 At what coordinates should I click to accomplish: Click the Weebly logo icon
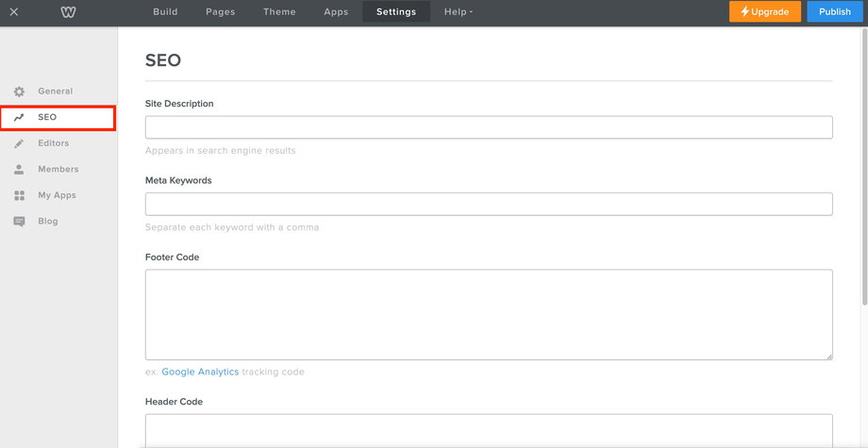[68, 12]
